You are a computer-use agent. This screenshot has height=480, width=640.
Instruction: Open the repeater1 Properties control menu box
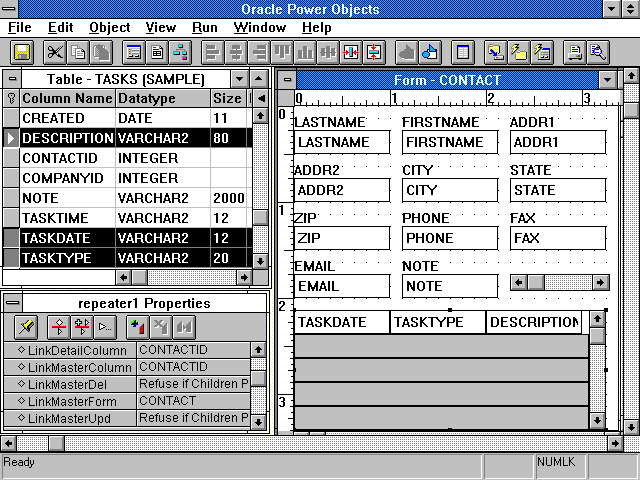click(12, 303)
